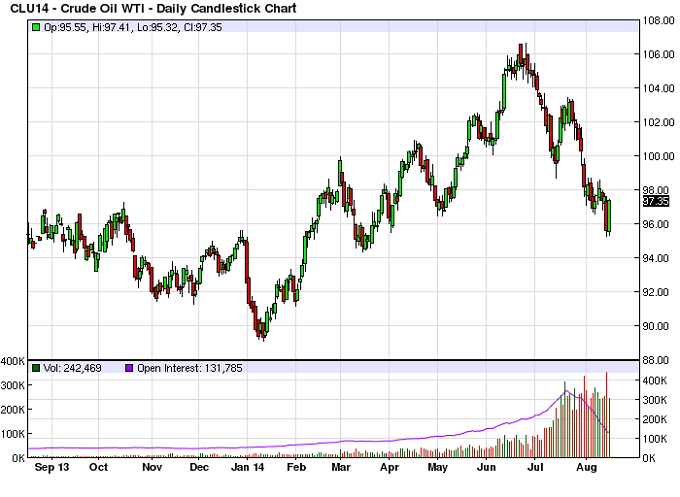Click the 'Jun' date axis label
Image resolution: width=680 pixels, height=497 pixels.
[x=486, y=467]
